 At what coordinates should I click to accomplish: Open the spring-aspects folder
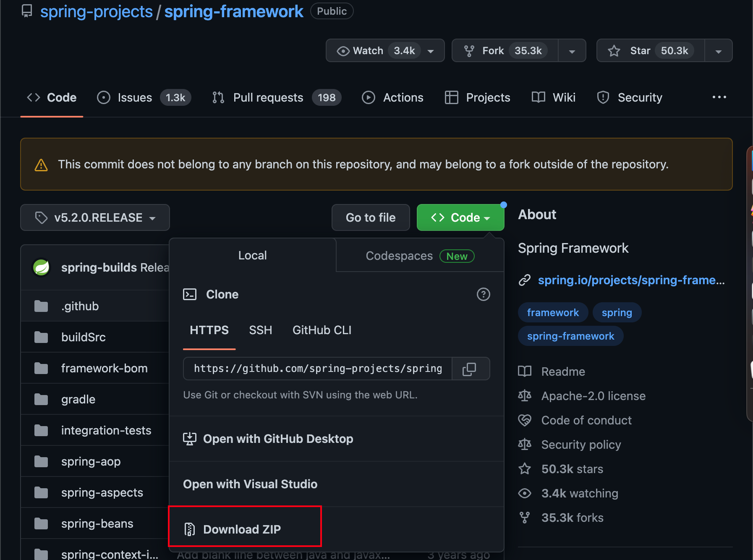pos(102,492)
